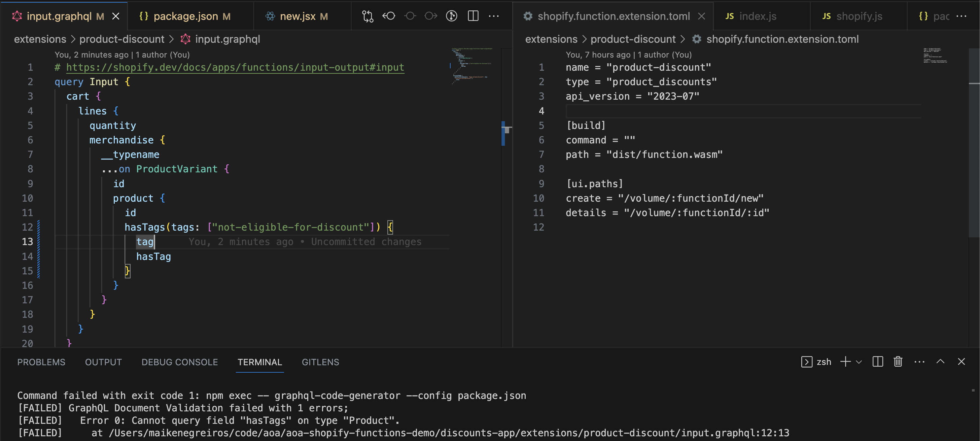Switch to the PROBLEMS tab
Image resolution: width=980 pixels, height=441 pixels.
[x=41, y=362]
